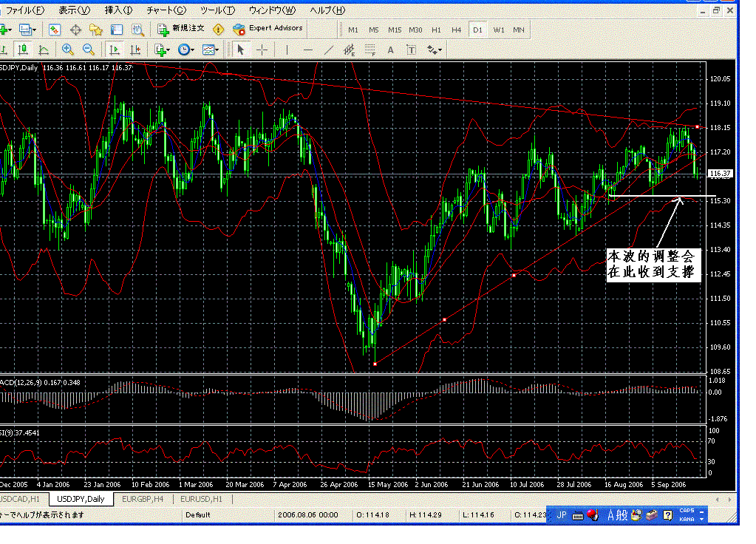The width and height of the screenshot is (756, 544).
Task: Open the ツール(T) Tools menu
Action: pyautogui.click(x=218, y=10)
